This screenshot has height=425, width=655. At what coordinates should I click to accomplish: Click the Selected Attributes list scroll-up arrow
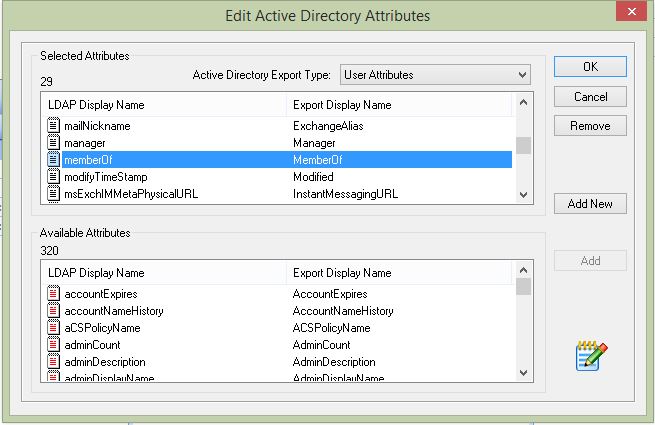[x=523, y=102]
